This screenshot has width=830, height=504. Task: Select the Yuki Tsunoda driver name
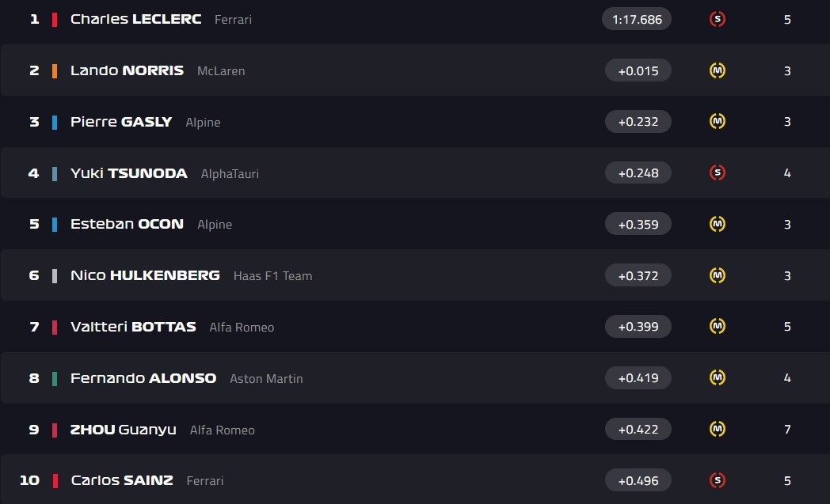click(128, 173)
